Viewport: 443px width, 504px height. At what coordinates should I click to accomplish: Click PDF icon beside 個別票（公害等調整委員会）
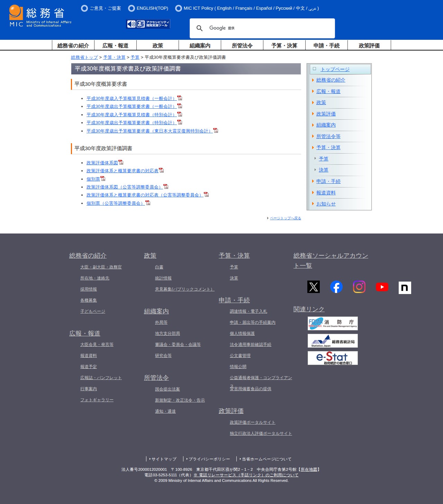[148, 203]
